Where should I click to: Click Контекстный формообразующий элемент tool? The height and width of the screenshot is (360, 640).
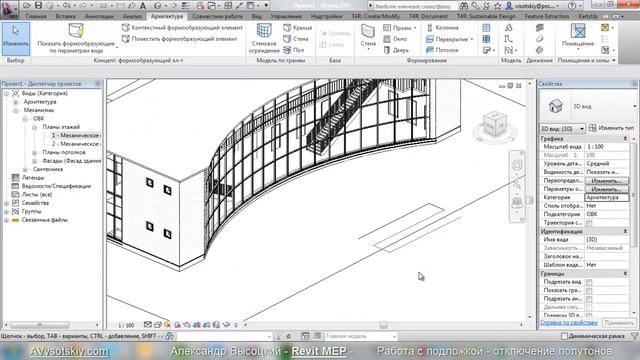tap(182, 28)
